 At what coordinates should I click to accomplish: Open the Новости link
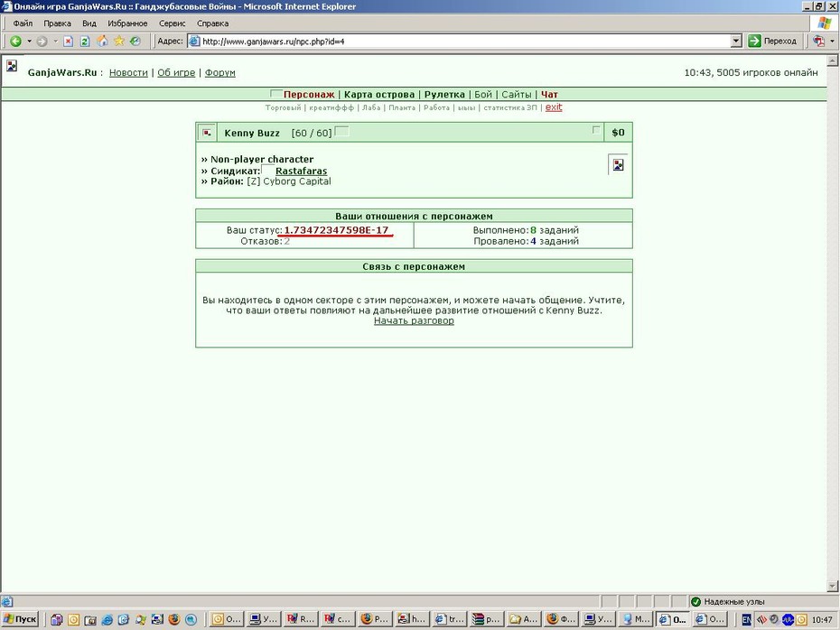128,73
